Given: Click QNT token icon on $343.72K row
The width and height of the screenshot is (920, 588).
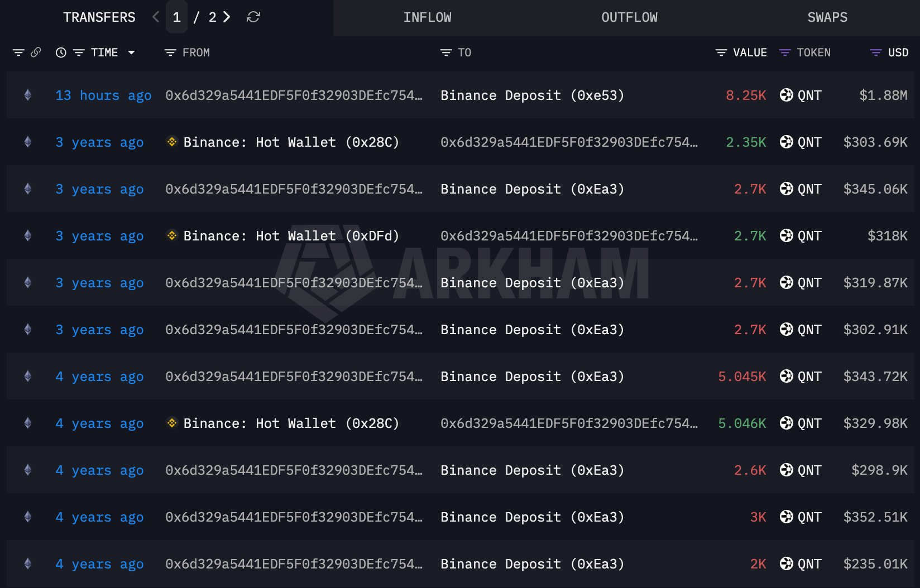Looking at the screenshot, I should tap(787, 377).
